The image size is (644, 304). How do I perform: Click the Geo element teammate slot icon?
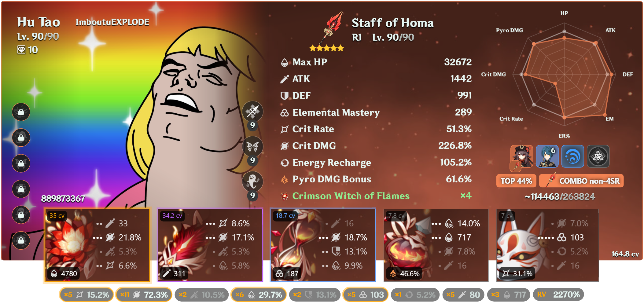(x=598, y=156)
